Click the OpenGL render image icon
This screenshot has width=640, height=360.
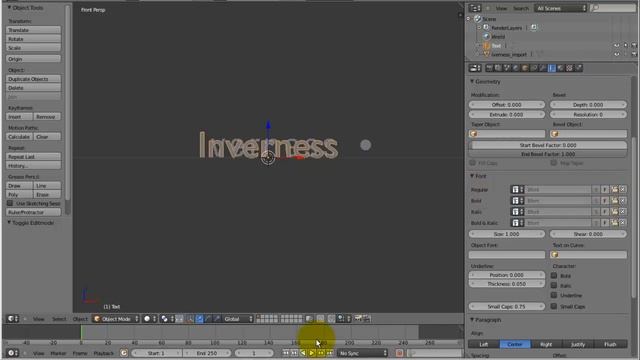click(x=359, y=318)
